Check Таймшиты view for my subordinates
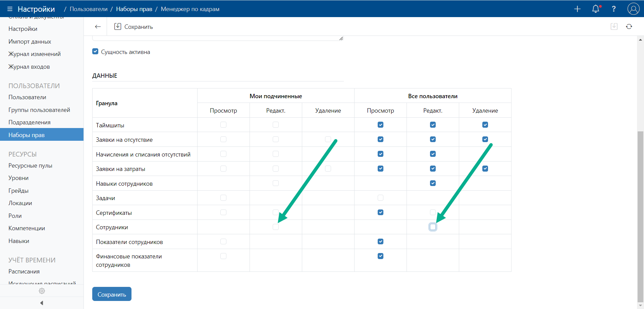Screen dimensions: 644x309 223,125
